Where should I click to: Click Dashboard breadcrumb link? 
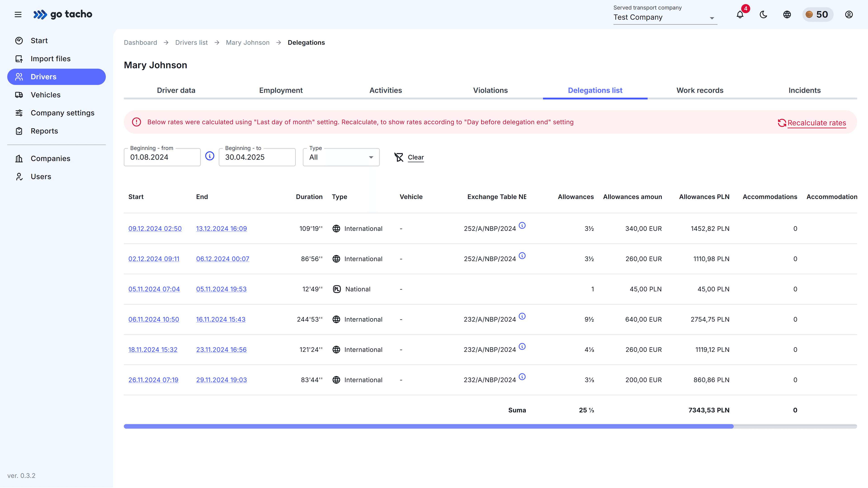point(141,43)
